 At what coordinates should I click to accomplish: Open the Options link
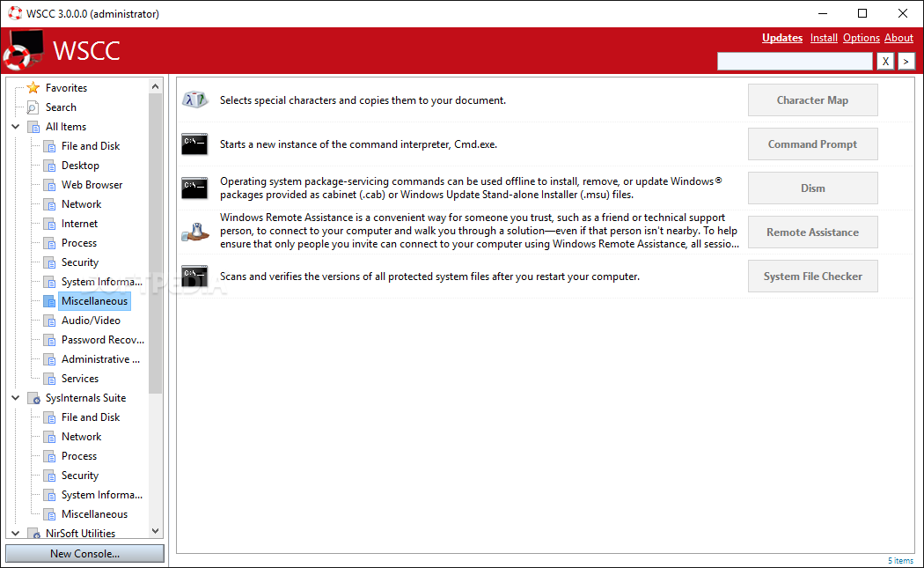[x=861, y=38]
